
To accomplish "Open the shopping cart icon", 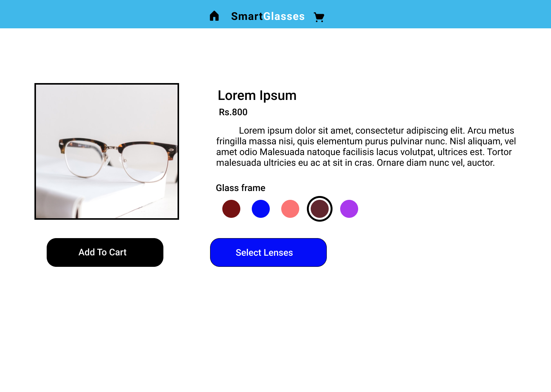I will [319, 17].
